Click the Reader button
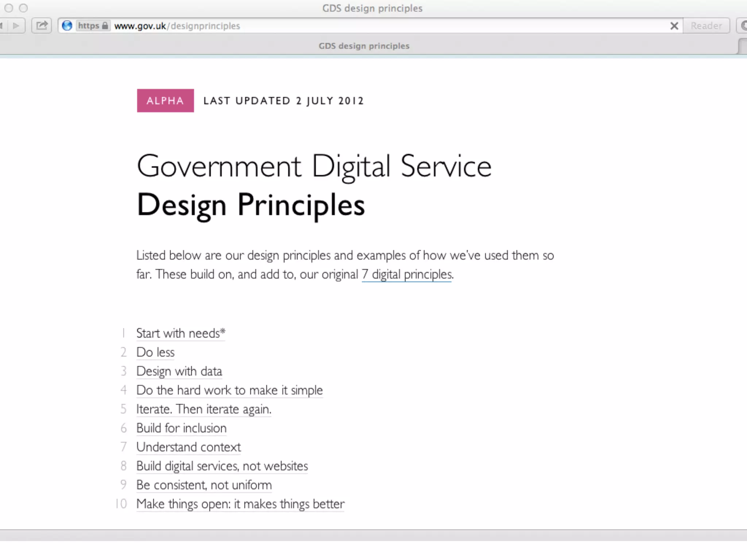 click(706, 26)
